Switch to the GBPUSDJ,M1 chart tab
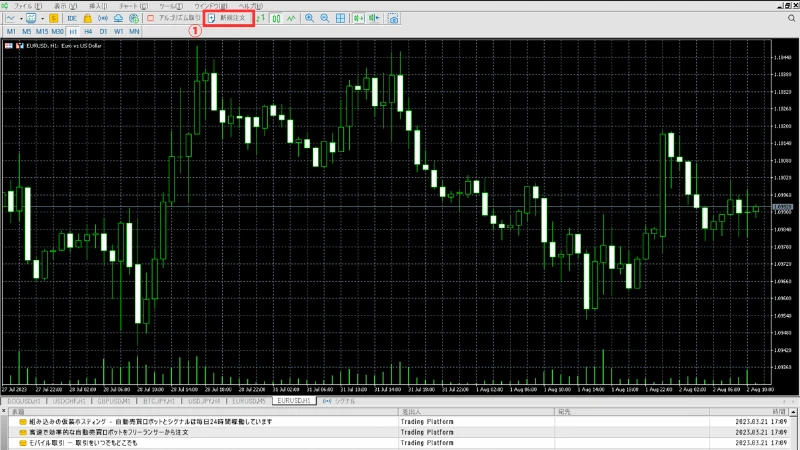This screenshot has height=450, width=800. pyautogui.click(x=114, y=401)
